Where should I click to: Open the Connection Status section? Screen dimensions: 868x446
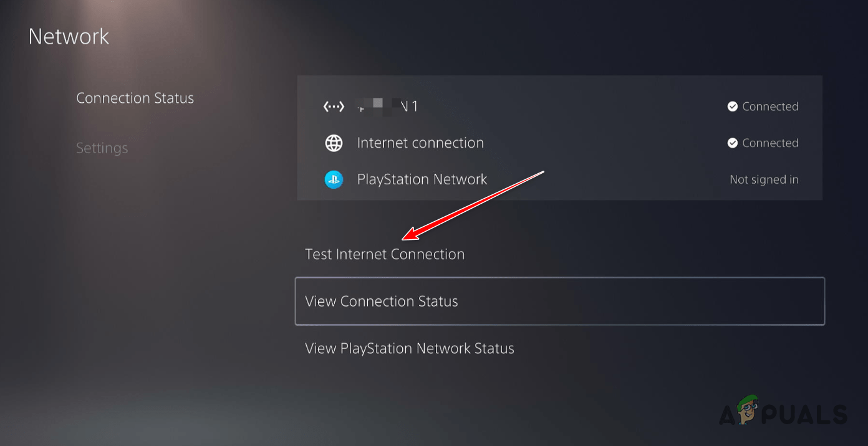click(135, 98)
